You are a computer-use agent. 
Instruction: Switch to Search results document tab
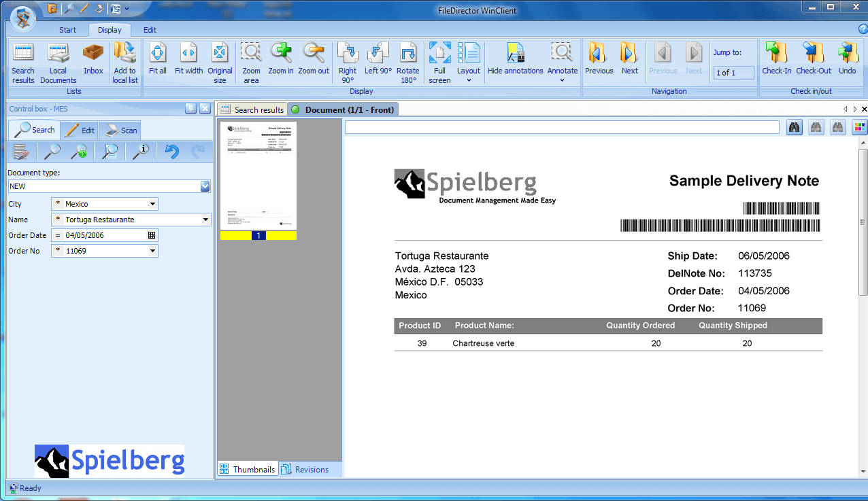click(x=252, y=109)
